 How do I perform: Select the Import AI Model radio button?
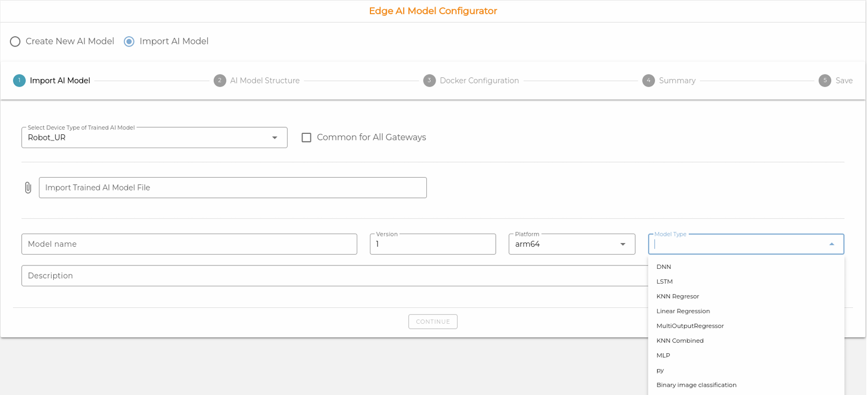point(129,42)
